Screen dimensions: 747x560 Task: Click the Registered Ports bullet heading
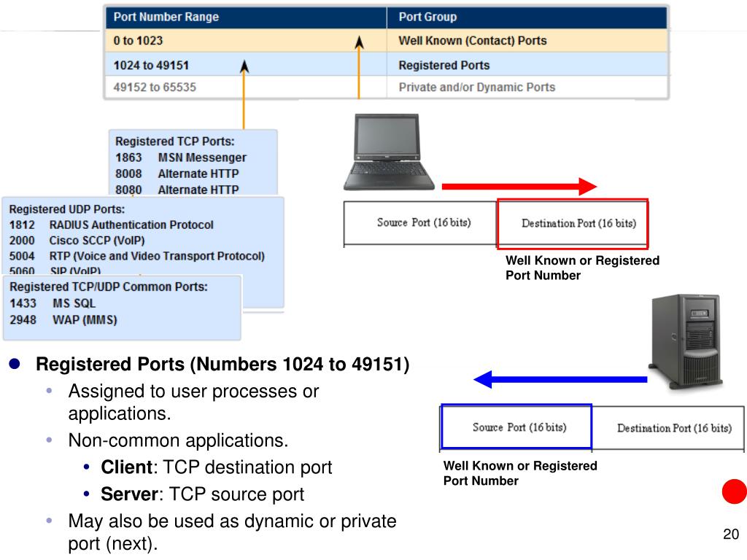222,364
